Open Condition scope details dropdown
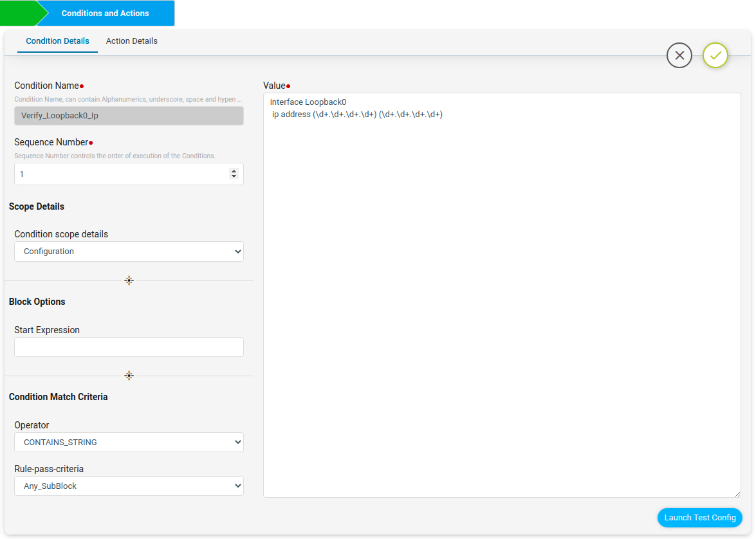The image size is (756, 539). click(x=129, y=251)
